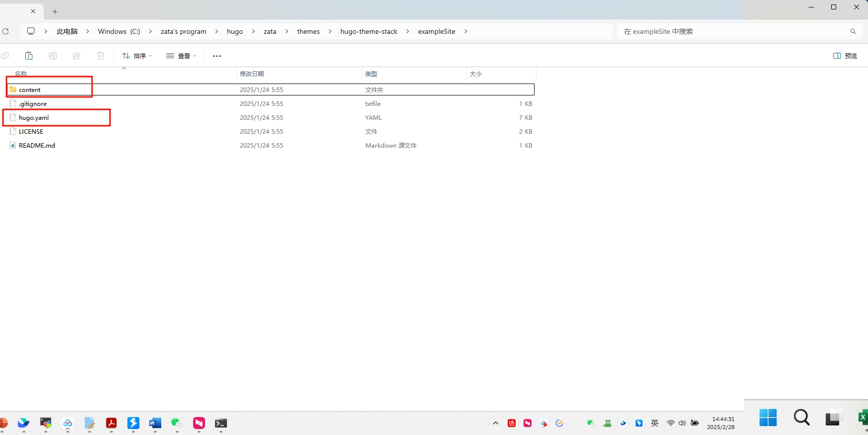868x435 pixels.
Task: Click the delete trash icon
Action: pos(101,56)
